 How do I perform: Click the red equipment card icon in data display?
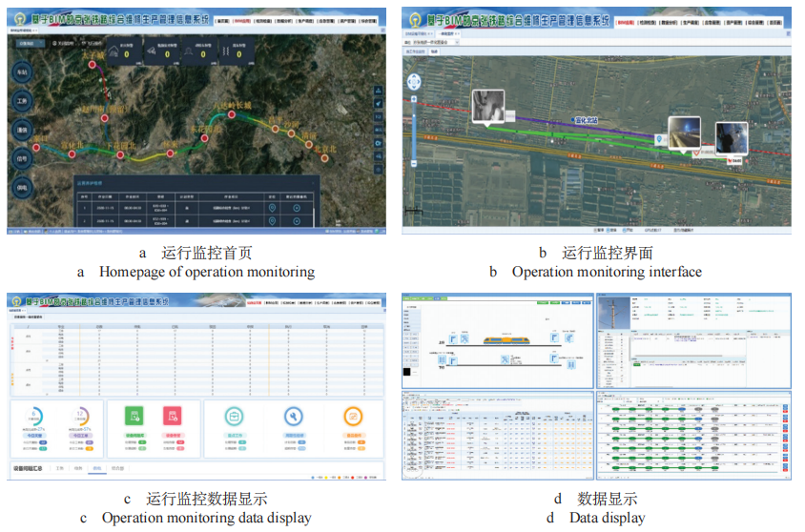point(172,416)
